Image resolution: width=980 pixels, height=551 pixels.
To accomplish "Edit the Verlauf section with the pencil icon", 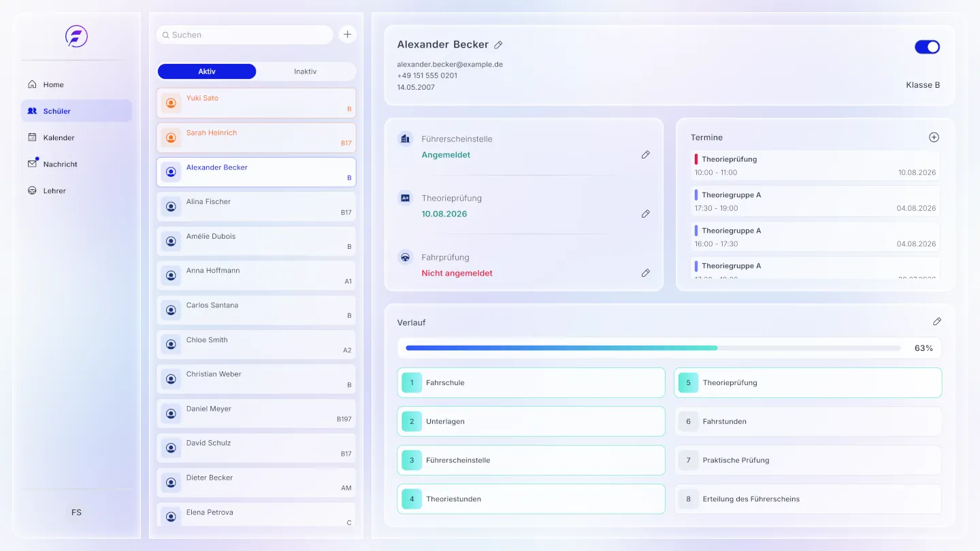I will click(x=936, y=322).
